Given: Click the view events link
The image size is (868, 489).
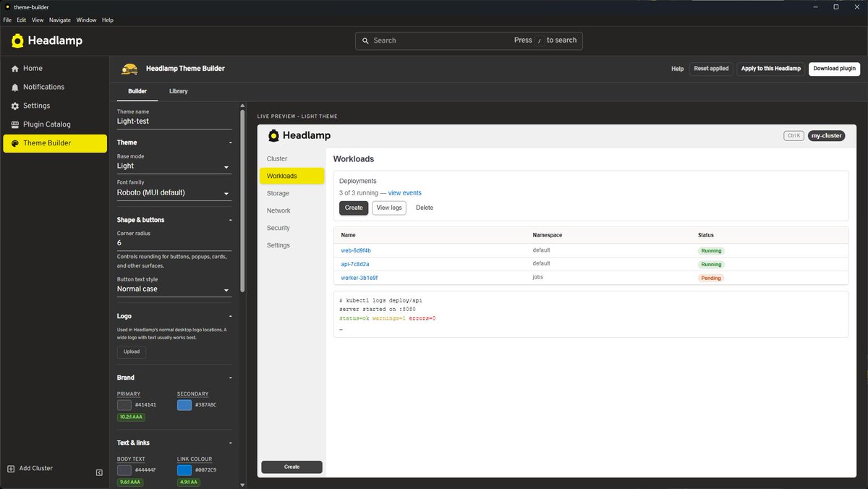Looking at the screenshot, I should (x=405, y=193).
